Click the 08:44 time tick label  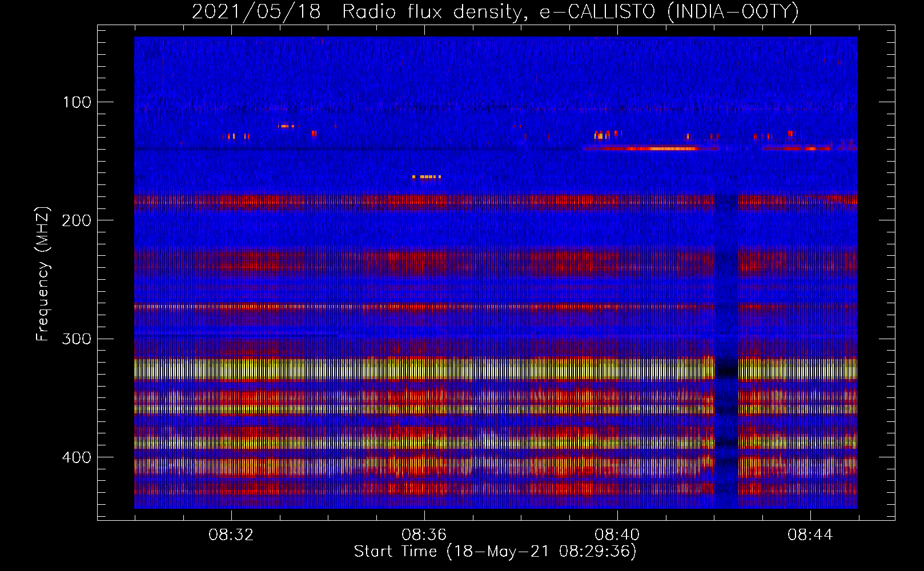(x=810, y=535)
